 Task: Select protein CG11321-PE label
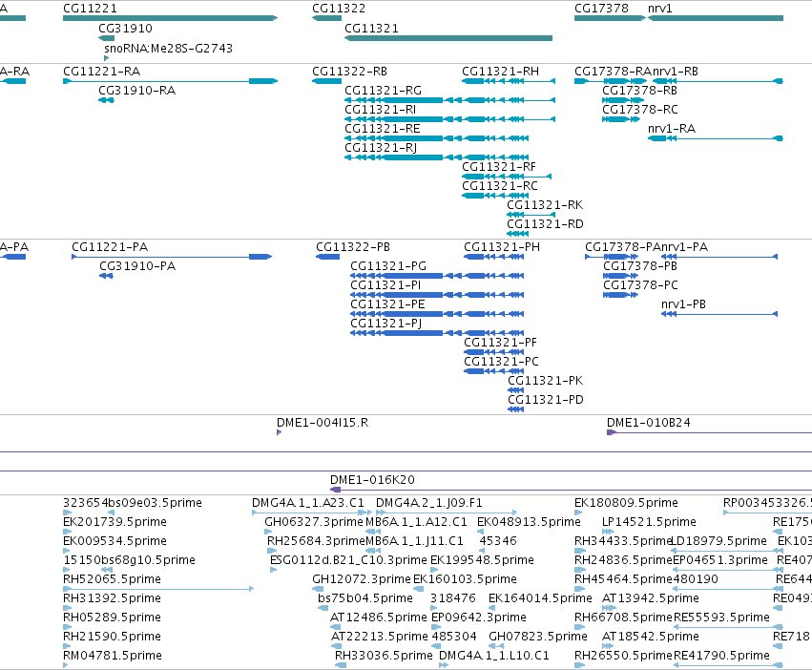click(388, 304)
